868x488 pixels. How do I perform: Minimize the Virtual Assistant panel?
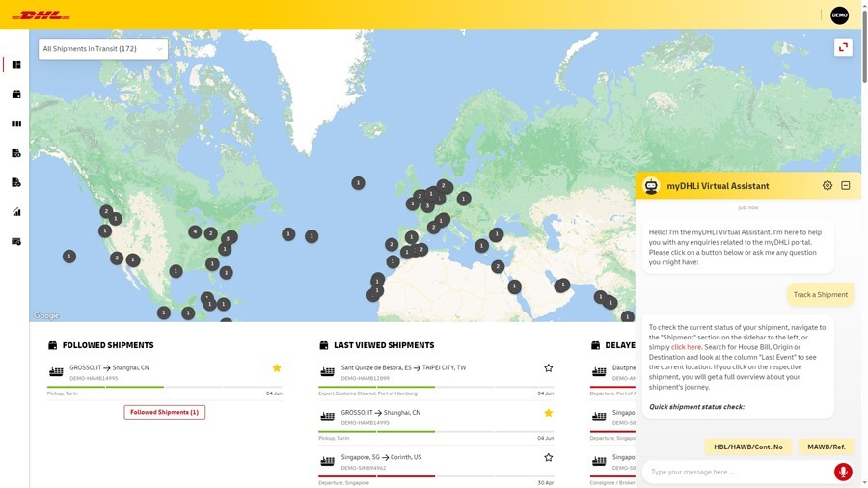[846, 186]
